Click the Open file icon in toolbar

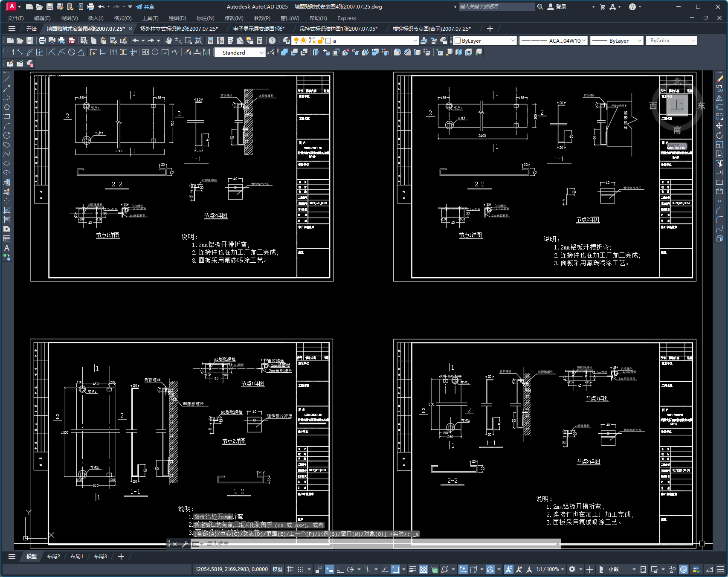[20, 41]
